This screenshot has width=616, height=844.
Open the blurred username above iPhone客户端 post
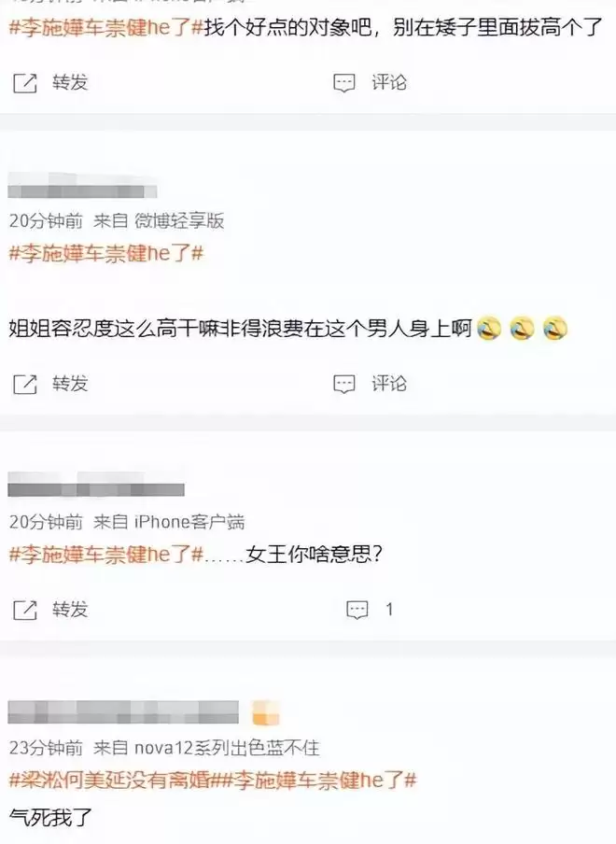96,484
